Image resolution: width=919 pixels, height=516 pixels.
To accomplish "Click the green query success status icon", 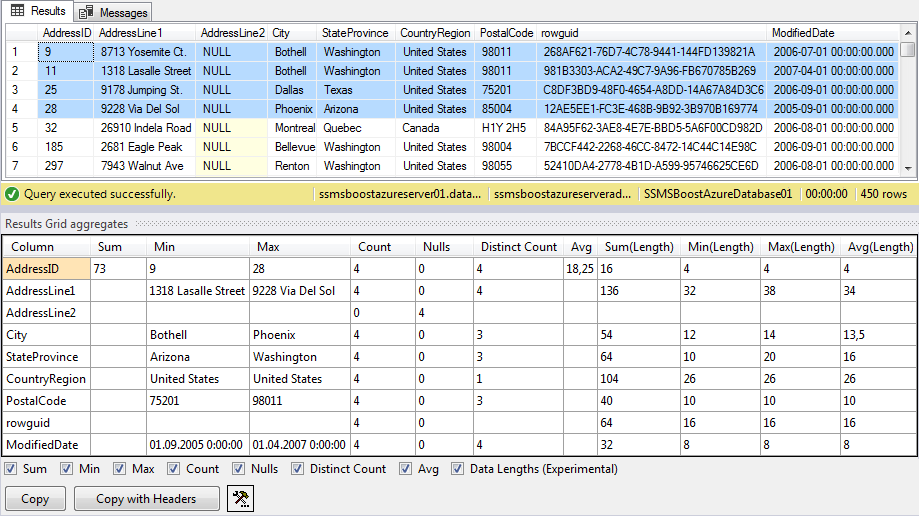I will (x=12, y=194).
